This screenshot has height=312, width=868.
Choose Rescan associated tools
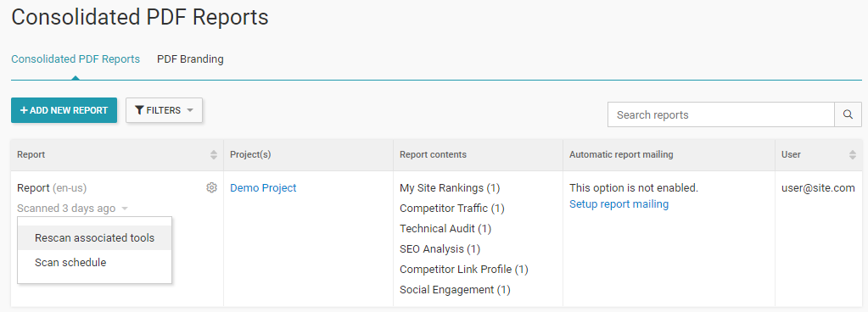[95, 238]
